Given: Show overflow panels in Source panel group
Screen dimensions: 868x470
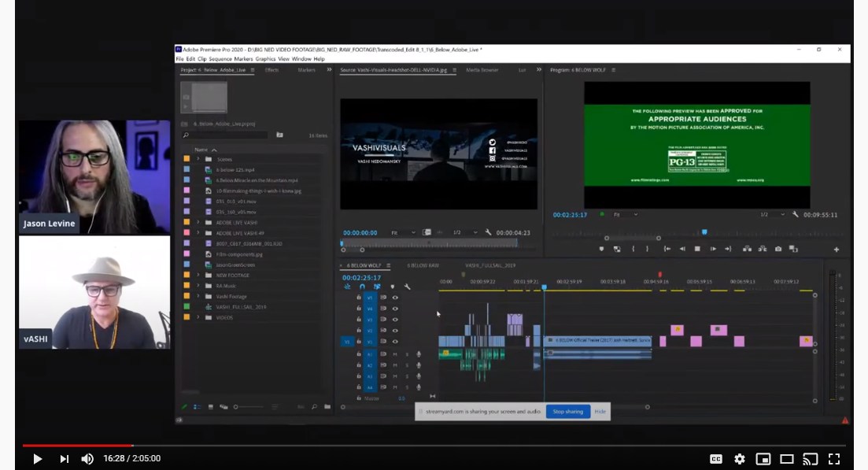Looking at the screenshot, I should [538, 70].
